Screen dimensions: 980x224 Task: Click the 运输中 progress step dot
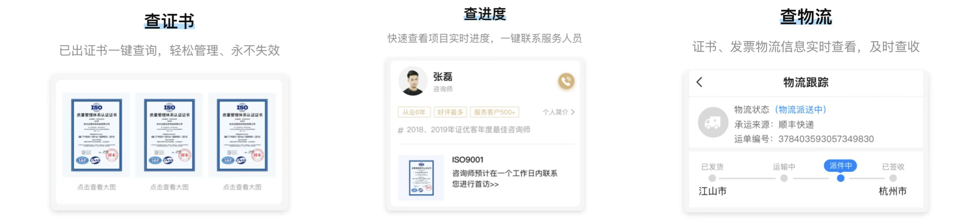[784, 178]
